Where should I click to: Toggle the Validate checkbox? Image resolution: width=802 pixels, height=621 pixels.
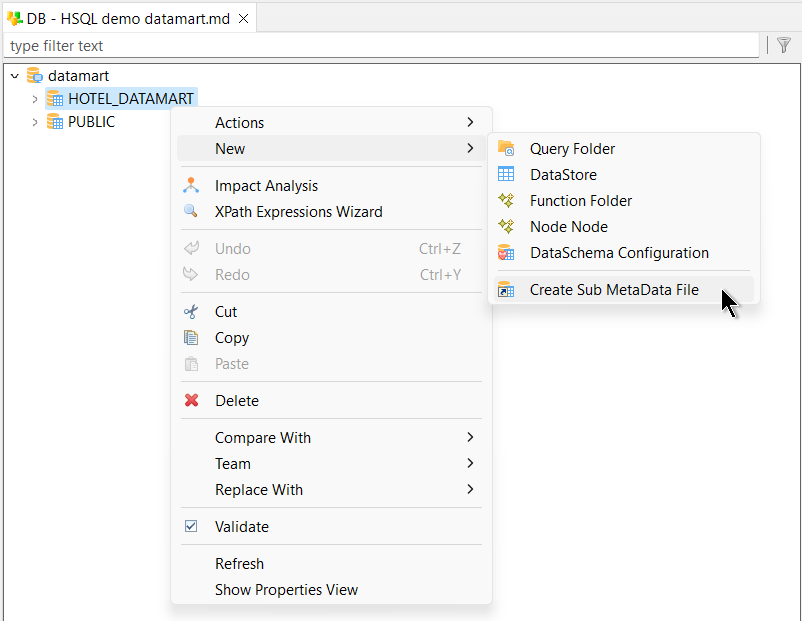click(190, 526)
